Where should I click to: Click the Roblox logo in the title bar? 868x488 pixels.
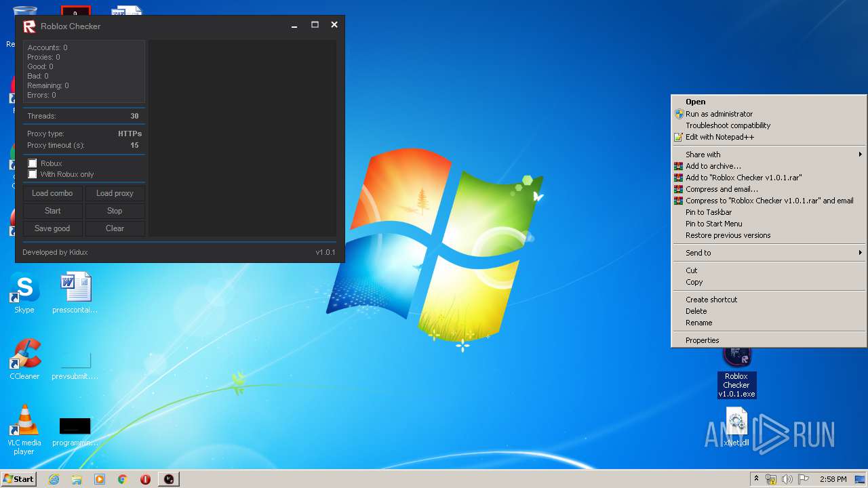click(29, 26)
